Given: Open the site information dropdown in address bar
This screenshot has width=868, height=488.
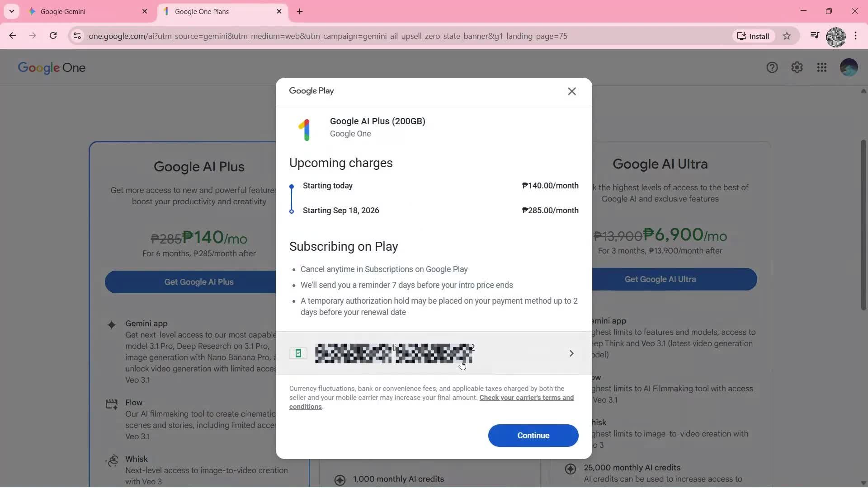Looking at the screenshot, I should tap(77, 36).
